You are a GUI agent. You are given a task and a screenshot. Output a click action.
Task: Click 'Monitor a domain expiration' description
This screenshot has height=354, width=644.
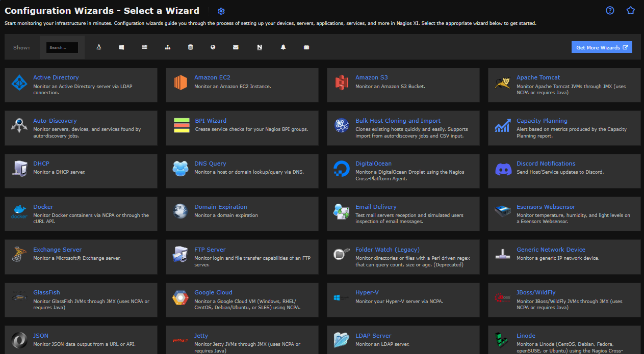226,215
